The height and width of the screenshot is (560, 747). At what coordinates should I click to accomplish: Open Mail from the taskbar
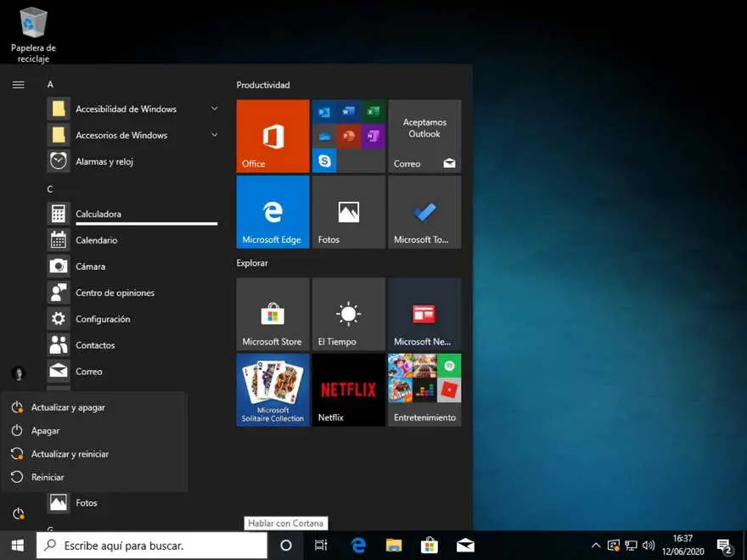465,546
